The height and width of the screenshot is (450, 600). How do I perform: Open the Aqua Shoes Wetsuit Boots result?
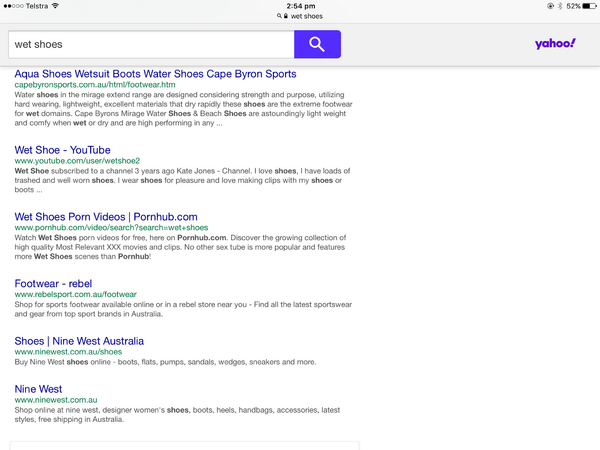pyautogui.click(x=155, y=74)
